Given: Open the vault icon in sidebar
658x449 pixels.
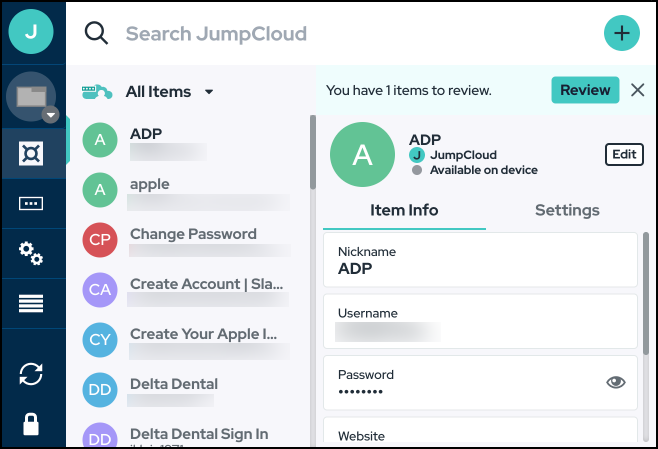Looking at the screenshot, I should click(32, 153).
